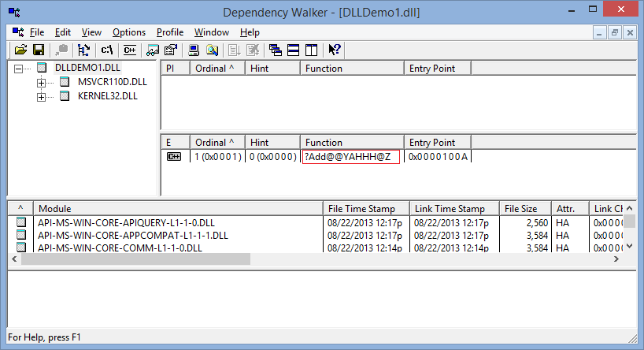The width and height of the screenshot is (644, 350).
Task: Open the Options menu
Action: pos(128,32)
